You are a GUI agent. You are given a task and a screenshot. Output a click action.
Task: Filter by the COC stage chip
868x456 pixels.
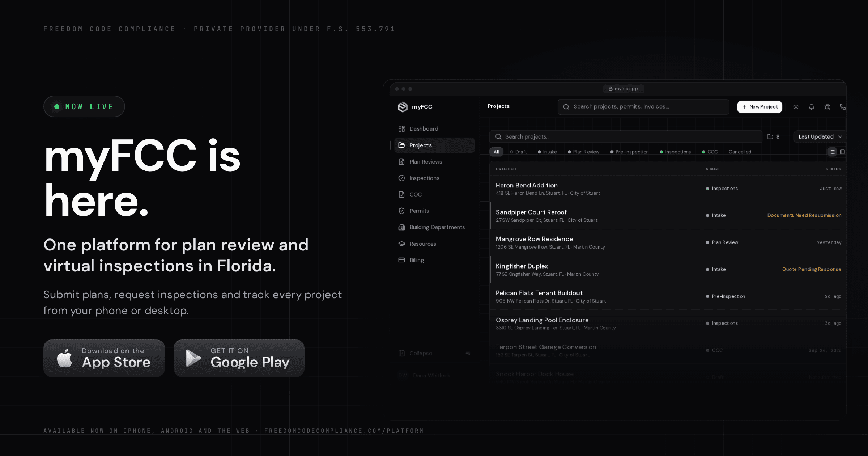(710, 152)
